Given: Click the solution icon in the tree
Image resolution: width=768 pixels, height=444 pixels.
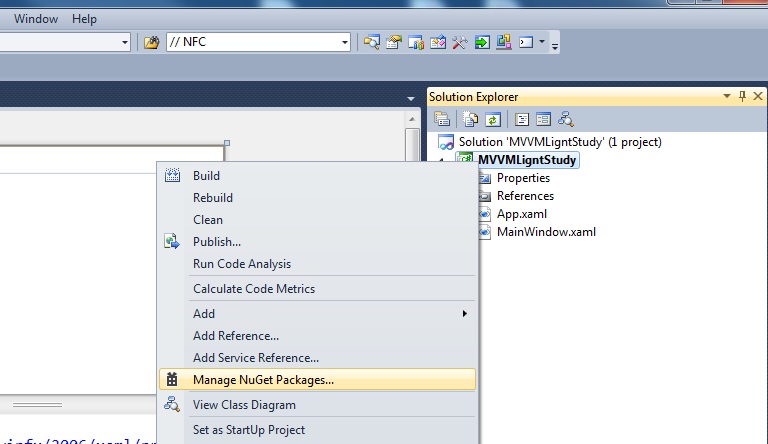Looking at the screenshot, I should (446, 142).
